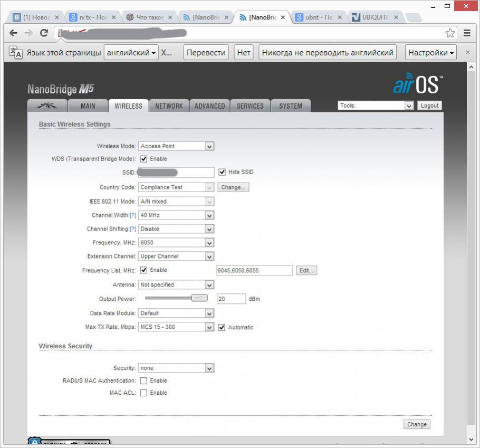Click the airOS logo
The width and height of the screenshot is (480, 448).
pos(418,84)
